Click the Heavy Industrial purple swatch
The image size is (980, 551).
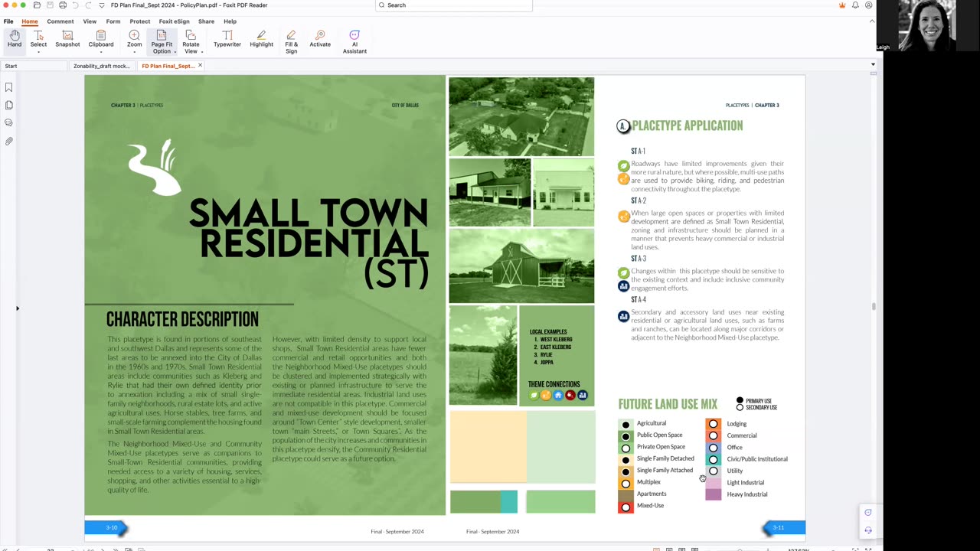[x=713, y=494]
